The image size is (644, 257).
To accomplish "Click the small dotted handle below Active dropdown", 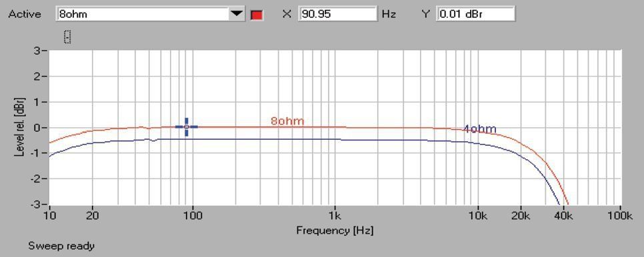I will [68, 37].
